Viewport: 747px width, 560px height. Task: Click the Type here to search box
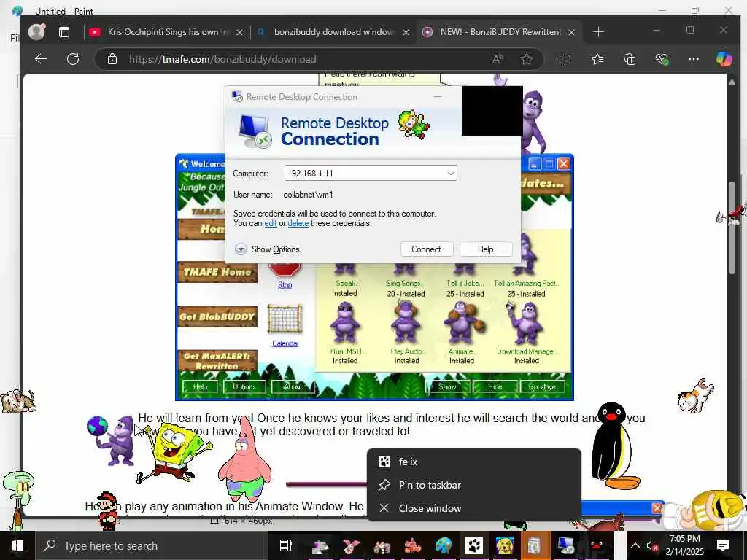click(152, 545)
